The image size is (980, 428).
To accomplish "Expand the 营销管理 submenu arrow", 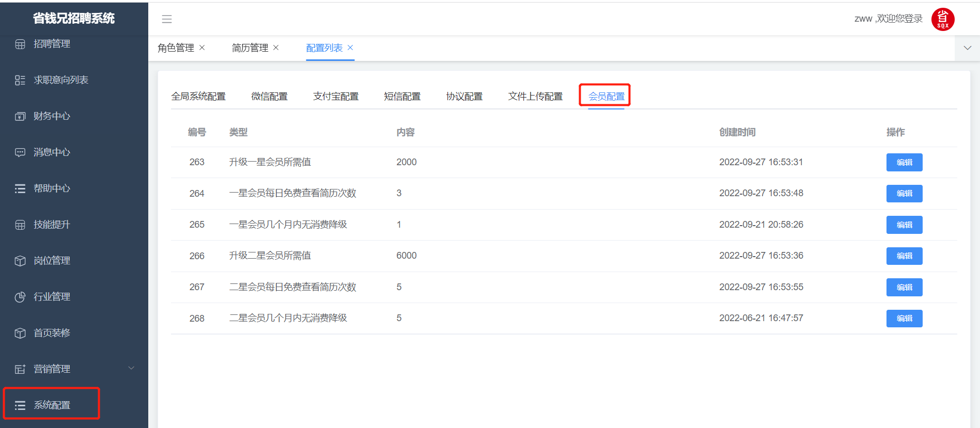I will pyautogui.click(x=131, y=368).
